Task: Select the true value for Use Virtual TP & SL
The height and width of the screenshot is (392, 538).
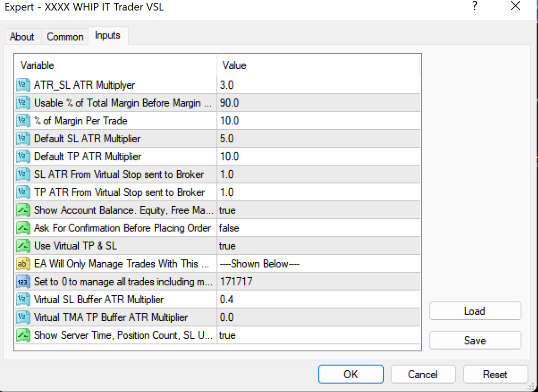Action: [228, 246]
